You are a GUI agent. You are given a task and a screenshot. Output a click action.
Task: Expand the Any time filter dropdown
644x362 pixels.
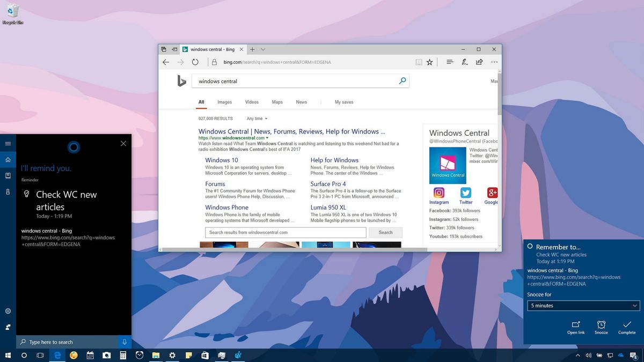(x=257, y=119)
